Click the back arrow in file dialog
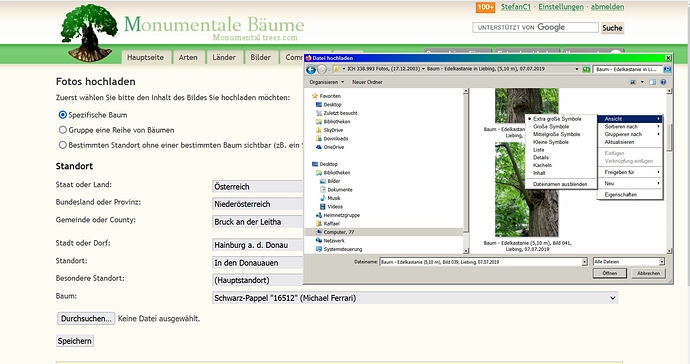The height and width of the screenshot is (364, 690). [311, 69]
